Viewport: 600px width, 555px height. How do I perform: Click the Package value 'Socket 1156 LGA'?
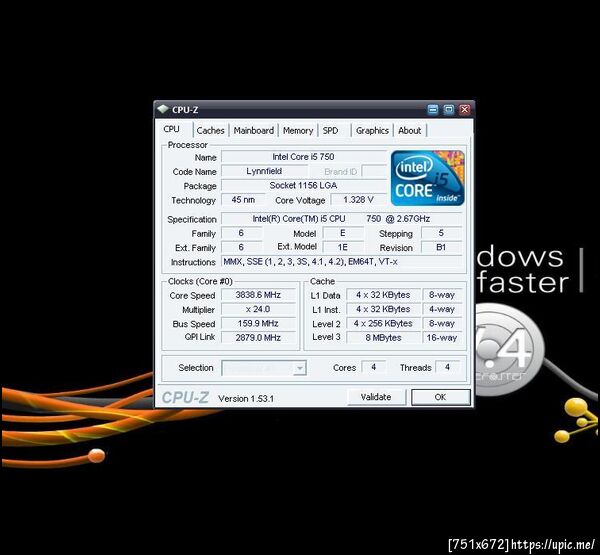coord(304,186)
